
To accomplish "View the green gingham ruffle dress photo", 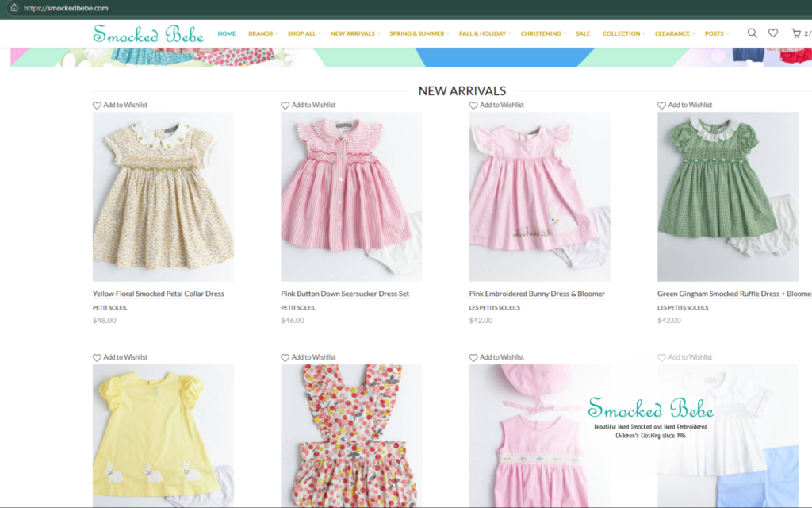I will click(x=728, y=197).
